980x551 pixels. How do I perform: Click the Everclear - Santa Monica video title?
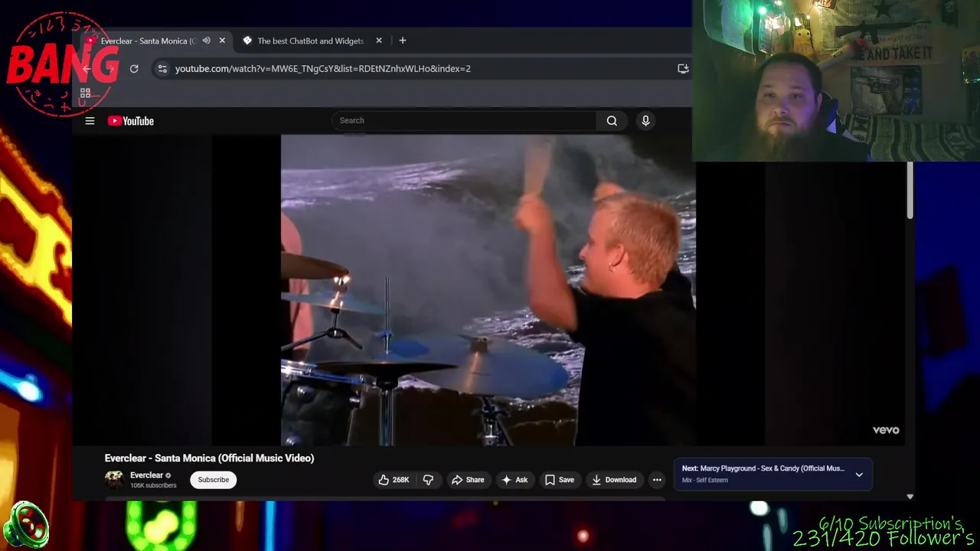pyautogui.click(x=209, y=458)
